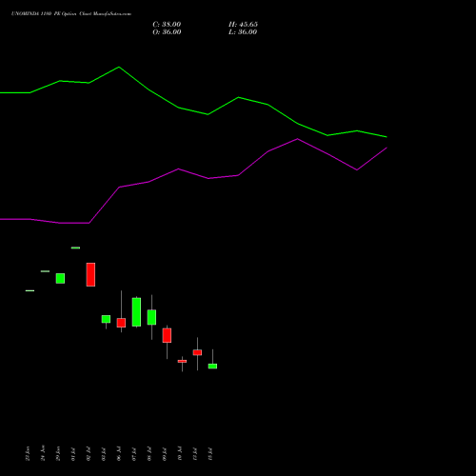Click the UNOMINDA chart title text
Screen dimensions: 476x476
pos(71,13)
